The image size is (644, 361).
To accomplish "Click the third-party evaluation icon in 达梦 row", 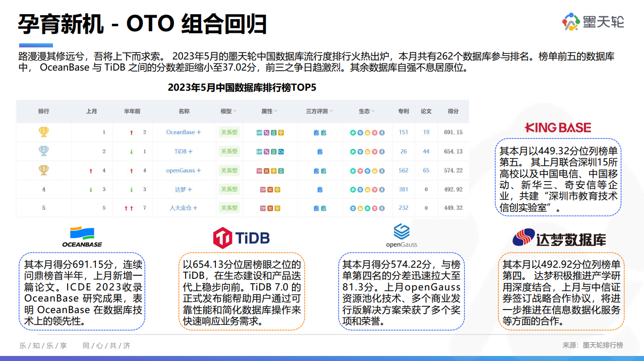I will [320, 190].
